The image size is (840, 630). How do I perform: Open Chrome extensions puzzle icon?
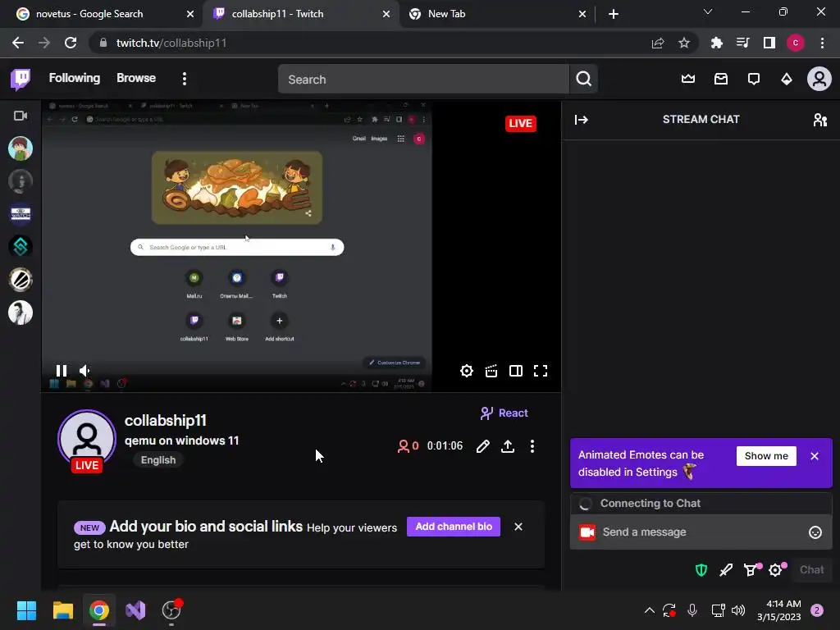click(x=716, y=43)
